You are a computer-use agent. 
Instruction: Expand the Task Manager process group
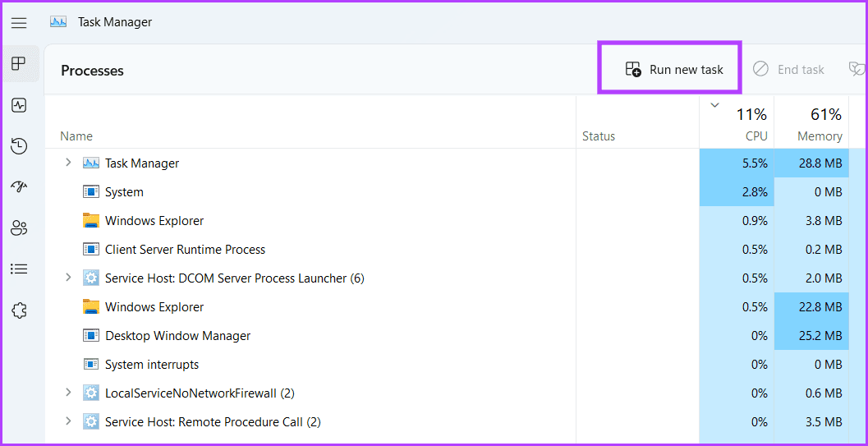[68, 163]
